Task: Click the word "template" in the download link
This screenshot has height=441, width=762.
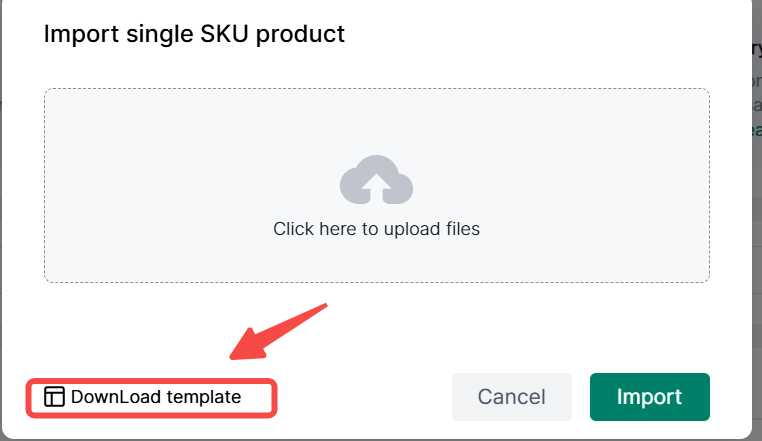Action: [x=204, y=397]
